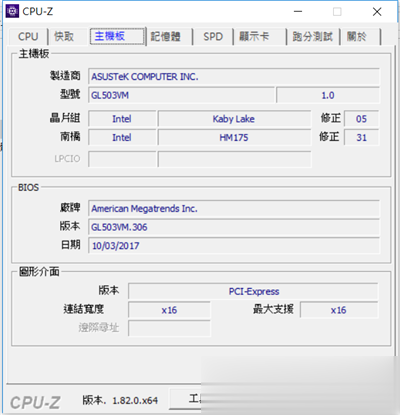Click the 南橋 label

coord(70,136)
